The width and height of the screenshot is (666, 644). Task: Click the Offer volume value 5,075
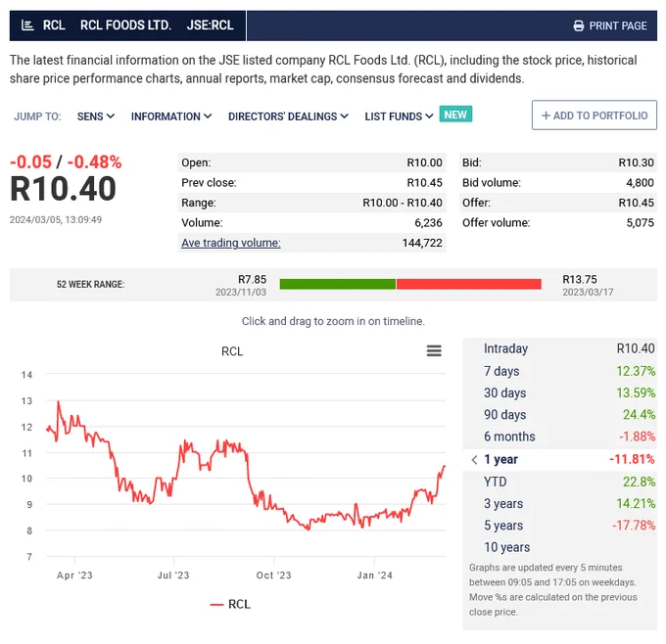click(640, 223)
